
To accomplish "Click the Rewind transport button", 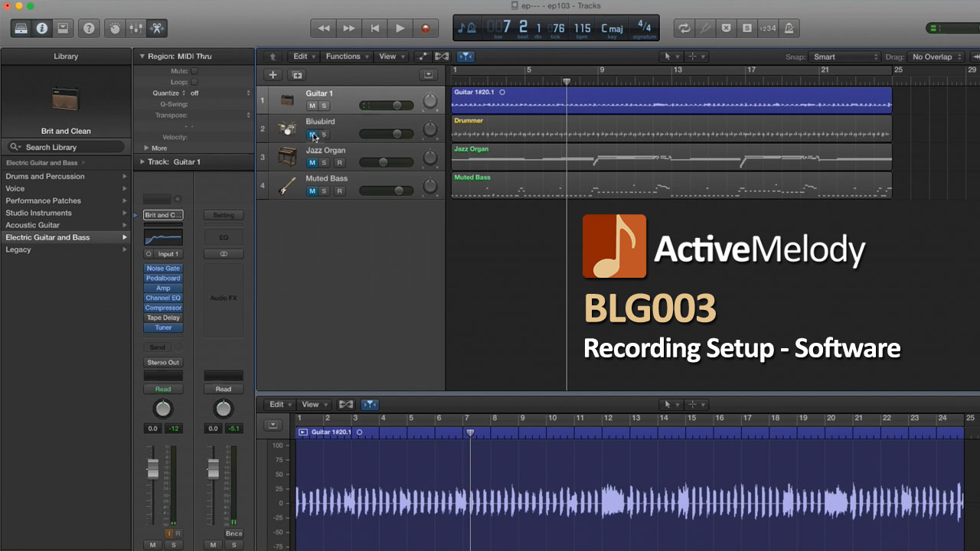I will click(x=324, y=28).
